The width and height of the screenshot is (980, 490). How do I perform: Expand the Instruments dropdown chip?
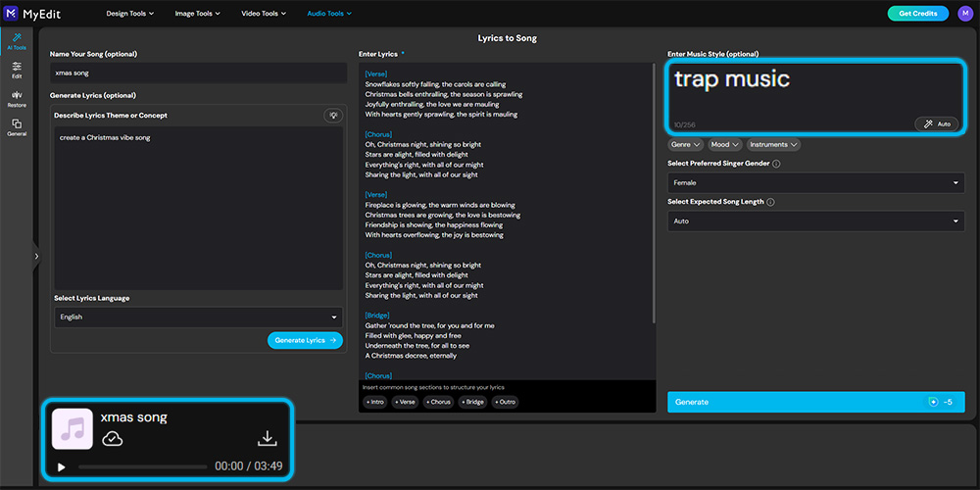(x=774, y=144)
